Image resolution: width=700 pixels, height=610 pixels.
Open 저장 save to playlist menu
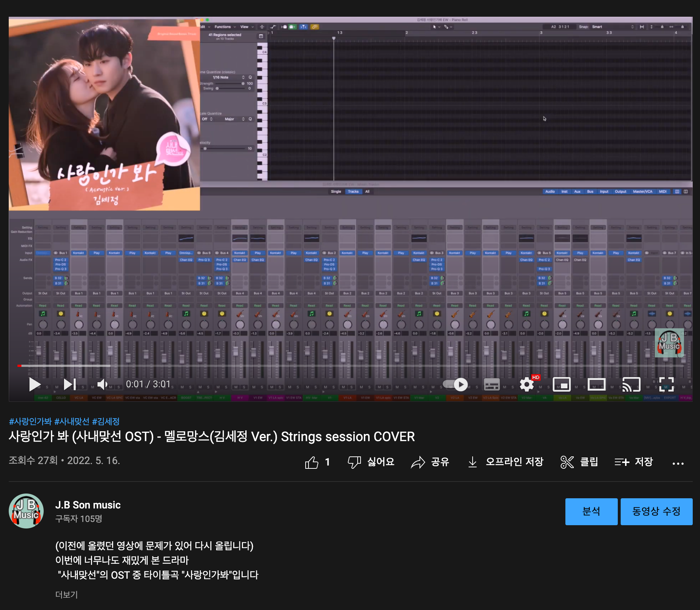tap(634, 462)
